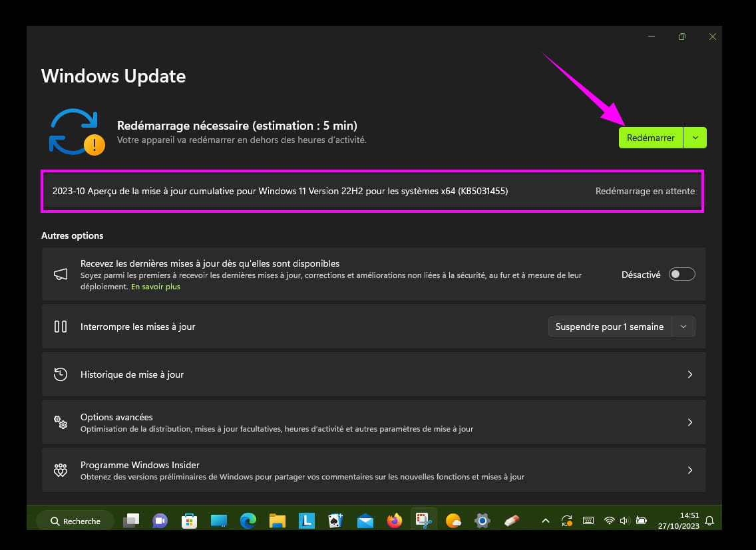The height and width of the screenshot is (550, 756).
Task: Click 'Redémarrage nécessaire' heading
Action: coord(237,126)
